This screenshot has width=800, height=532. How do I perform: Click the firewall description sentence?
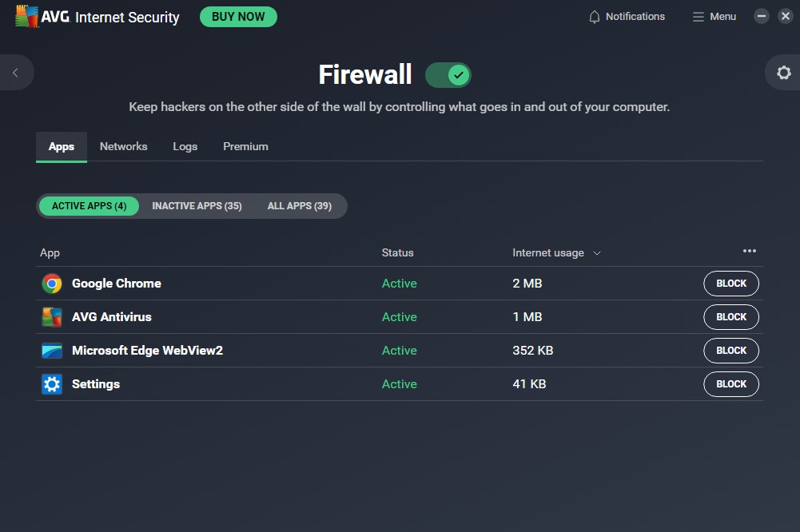[x=399, y=107]
